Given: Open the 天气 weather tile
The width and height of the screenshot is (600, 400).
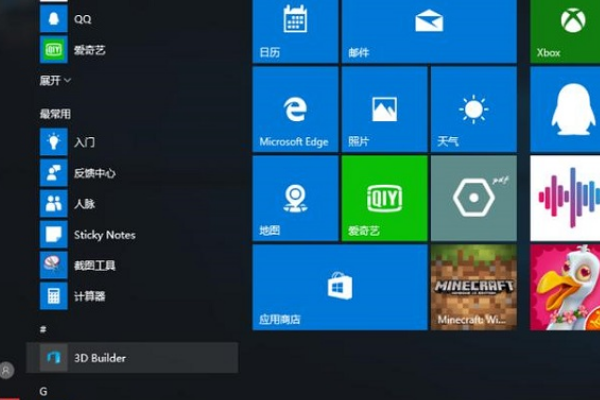Looking at the screenshot, I should tap(474, 109).
